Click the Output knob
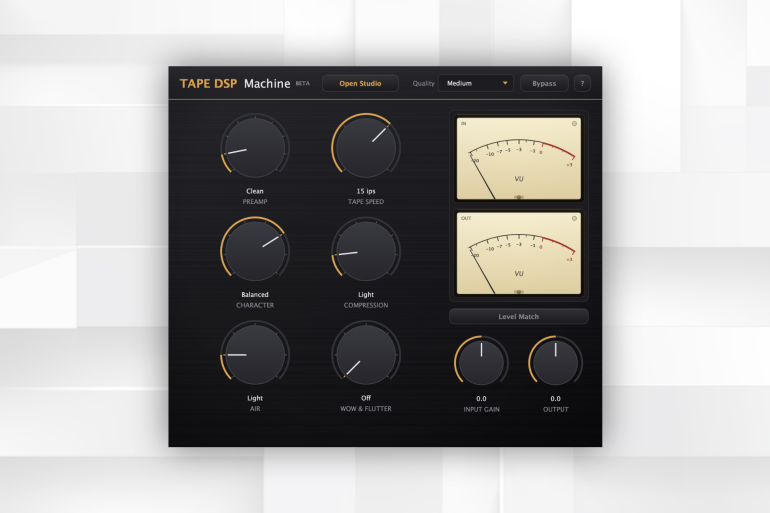 [x=555, y=363]
